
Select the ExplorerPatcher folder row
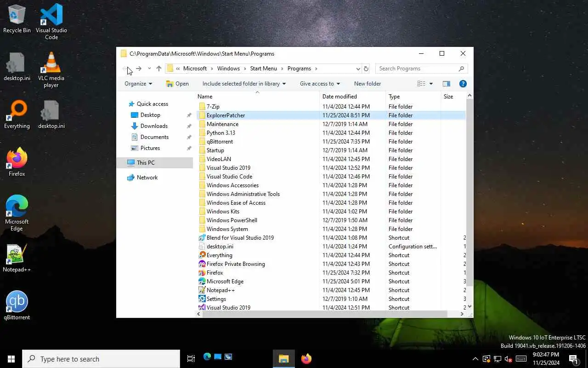click(331, 115)
